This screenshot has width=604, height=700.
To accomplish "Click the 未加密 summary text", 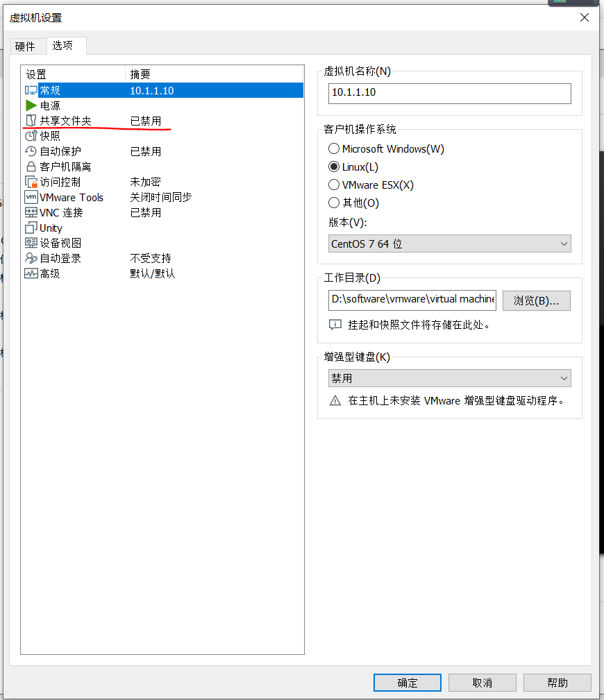I will click(x=145, y=182).
